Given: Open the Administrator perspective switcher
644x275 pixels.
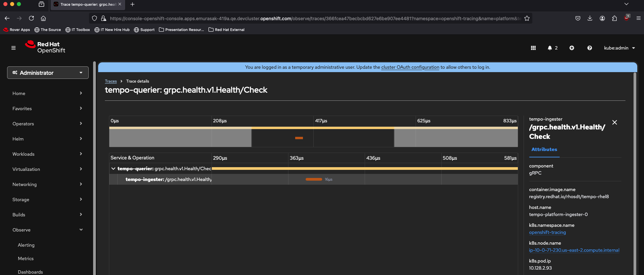Looking at the screenshot, I should tap(48, 73).
